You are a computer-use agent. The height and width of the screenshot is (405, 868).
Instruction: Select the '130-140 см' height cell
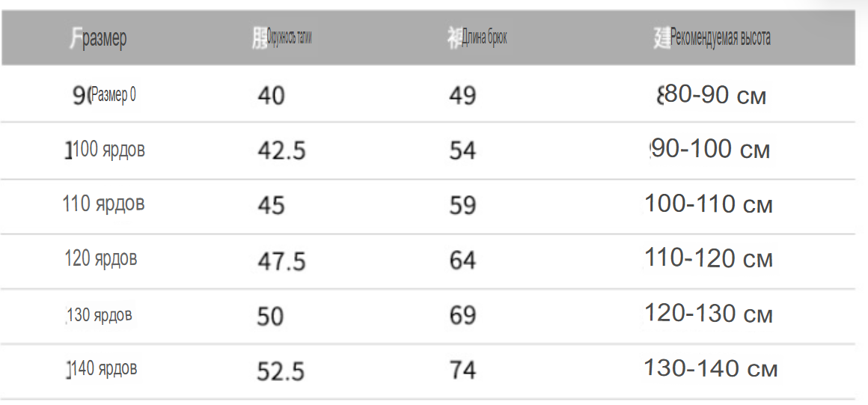pyautogui.click(x=711, y=368)
